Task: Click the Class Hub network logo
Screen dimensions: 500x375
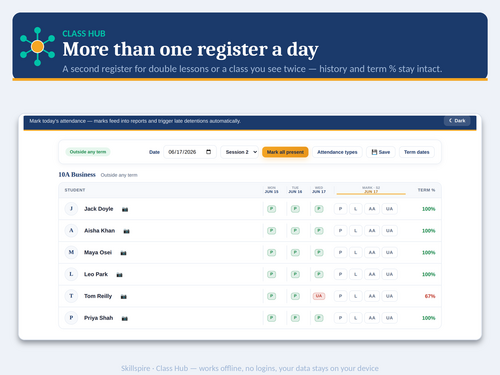Action: click(x=37, y=47)
